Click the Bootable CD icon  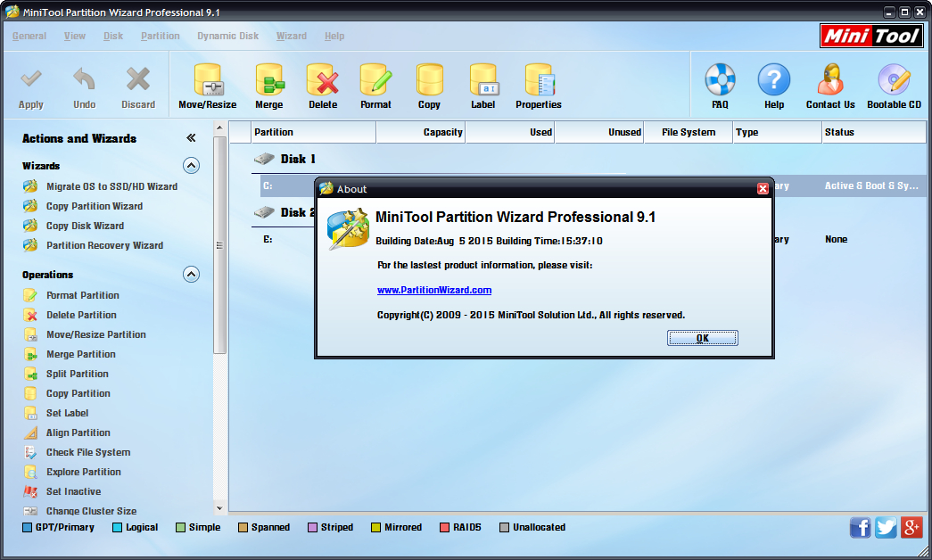(894, 81)
